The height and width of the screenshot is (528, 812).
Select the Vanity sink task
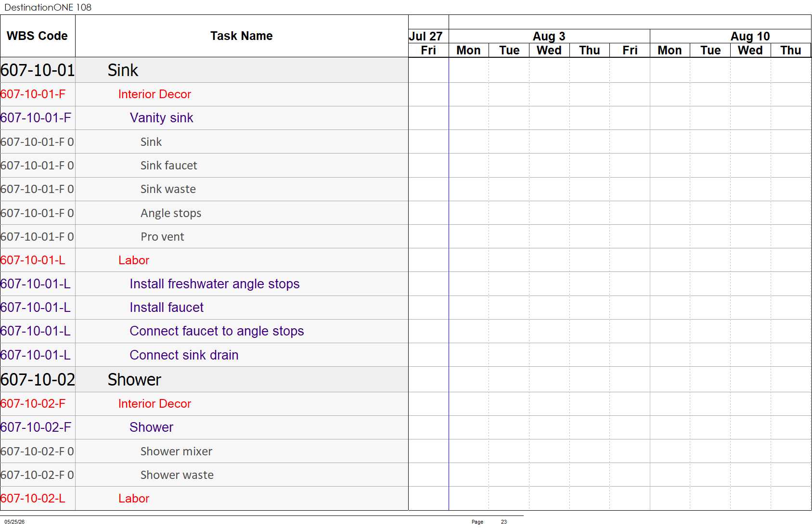(161, 118)
